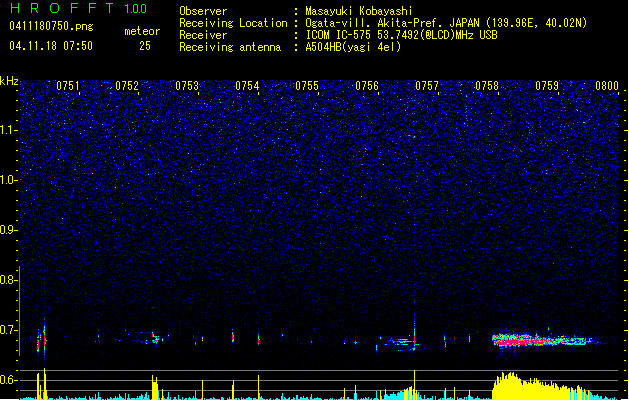Click the 0756 time marker
Viewport: 629px width, 400px height.
[367, 86]
